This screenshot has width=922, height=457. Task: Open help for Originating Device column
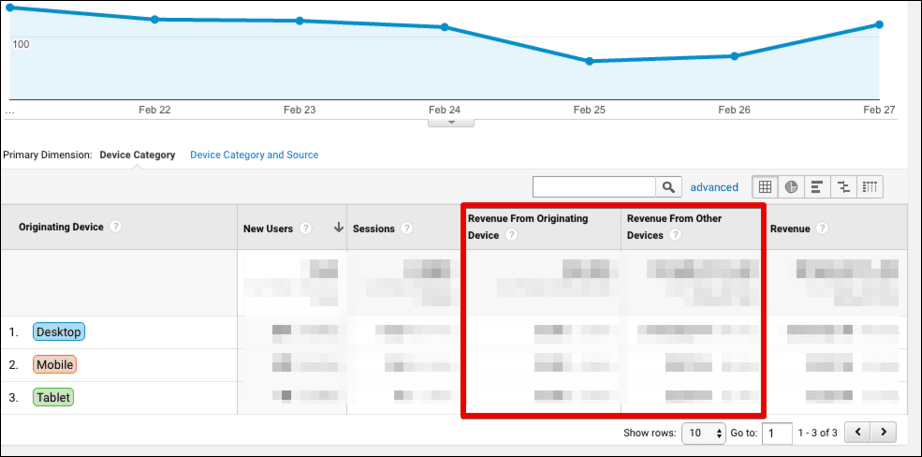pos(116,226)
